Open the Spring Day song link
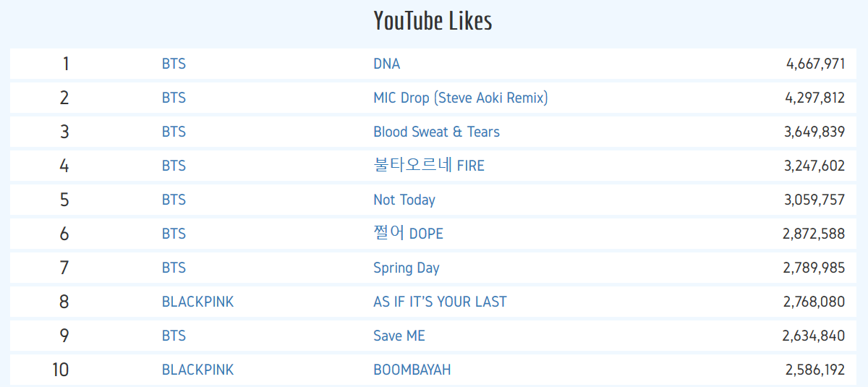 tap(406, 268)
